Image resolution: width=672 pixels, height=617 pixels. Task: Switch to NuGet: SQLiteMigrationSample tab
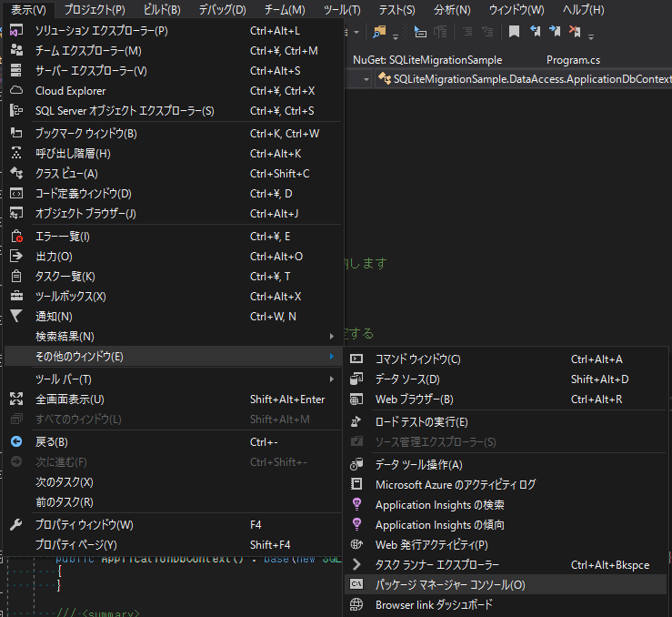pyautogui.click(x=427, y=60)
